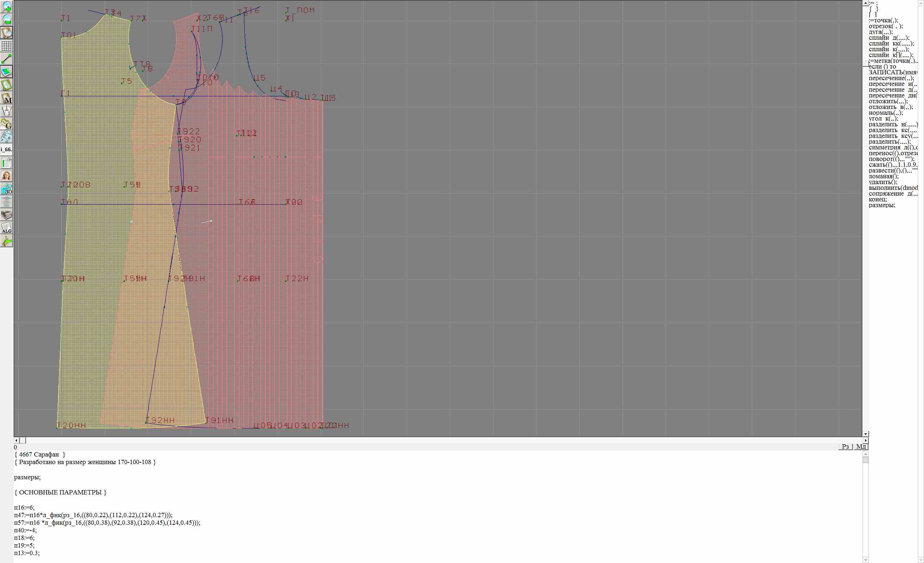
Task: Click the woman's portrait icon
Action: (x=6, y=176)
